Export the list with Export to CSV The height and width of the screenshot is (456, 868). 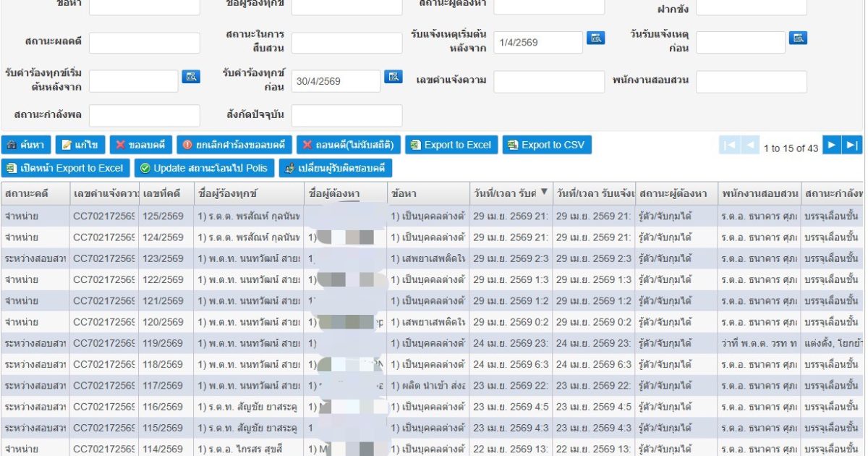point(546,145)
